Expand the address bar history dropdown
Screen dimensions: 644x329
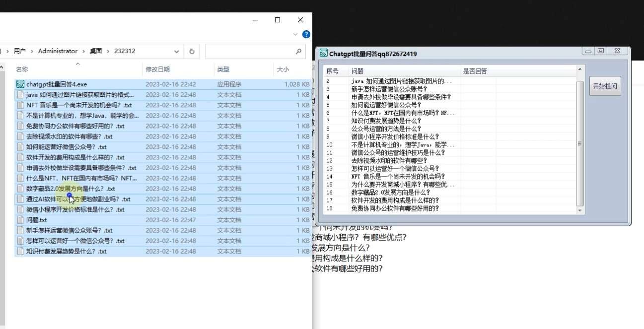(177, 51)
